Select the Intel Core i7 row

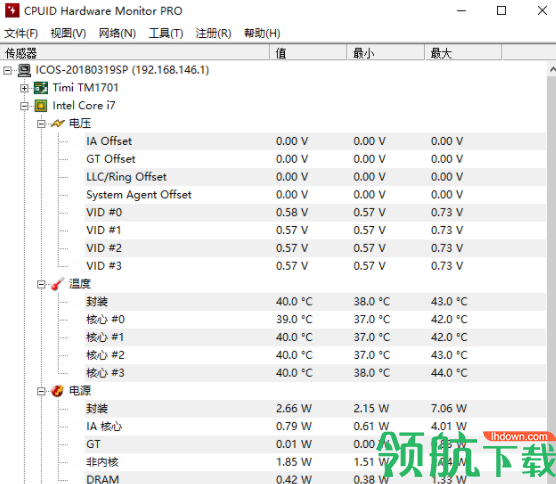pyautogui.click(x=84, y=105)
